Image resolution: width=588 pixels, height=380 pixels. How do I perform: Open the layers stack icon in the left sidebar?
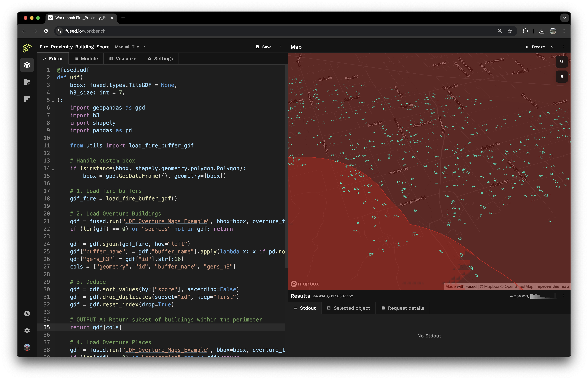27,65
